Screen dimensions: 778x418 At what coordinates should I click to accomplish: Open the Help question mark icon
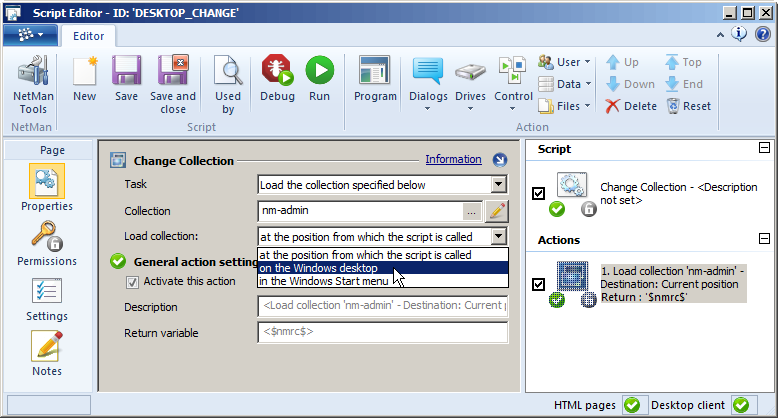(763, 34)
